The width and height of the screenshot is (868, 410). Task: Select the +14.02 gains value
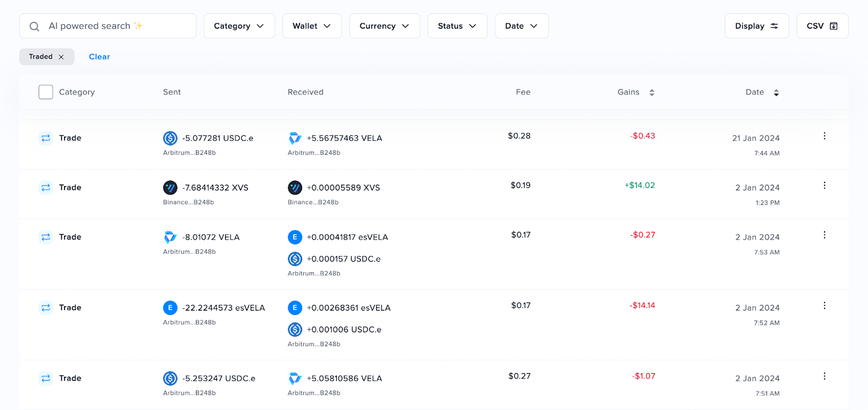640,185
